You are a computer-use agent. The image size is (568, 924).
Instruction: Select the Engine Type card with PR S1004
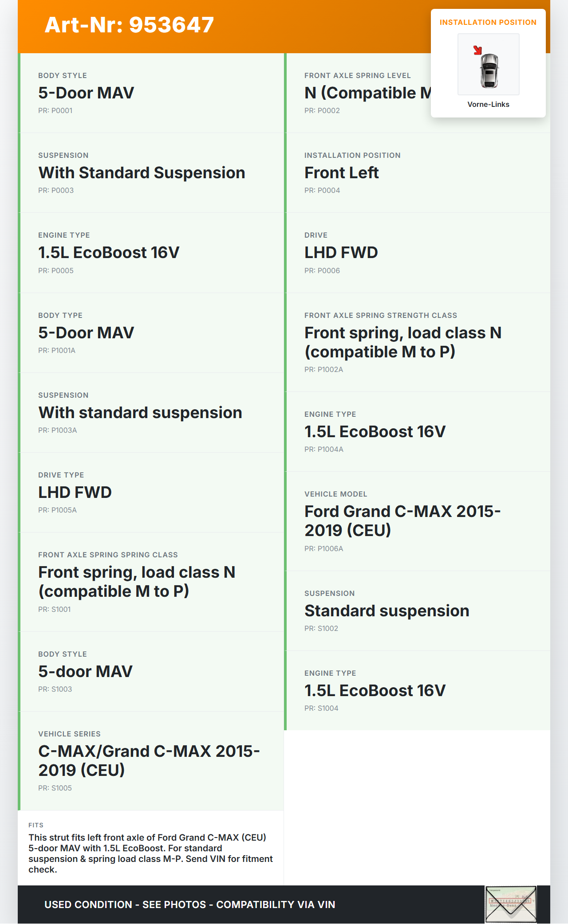[417, 690]
